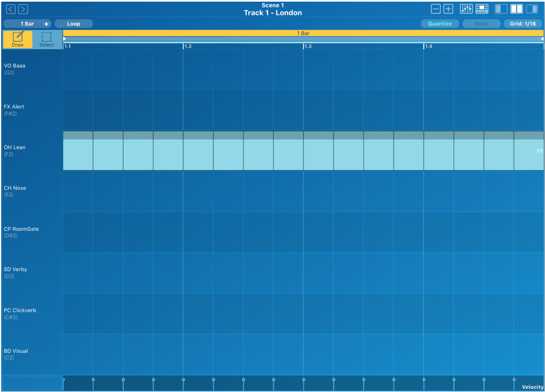Click the last OH Lean note labeled F2
Screen dimensions: 545x392
tap(529, 150)
